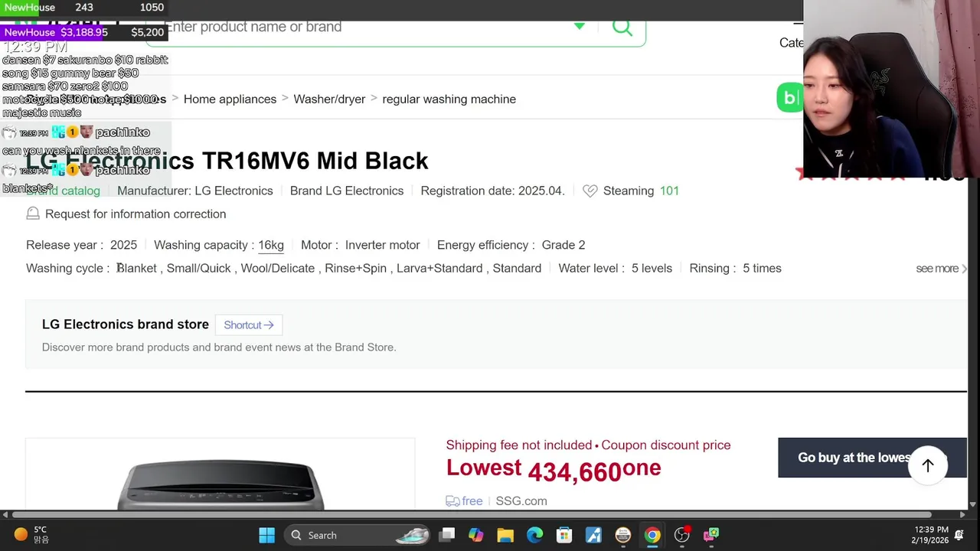980x551 pixels.
Task: Click the 434,660 lowest price text
Action: [x=574, y=471]
